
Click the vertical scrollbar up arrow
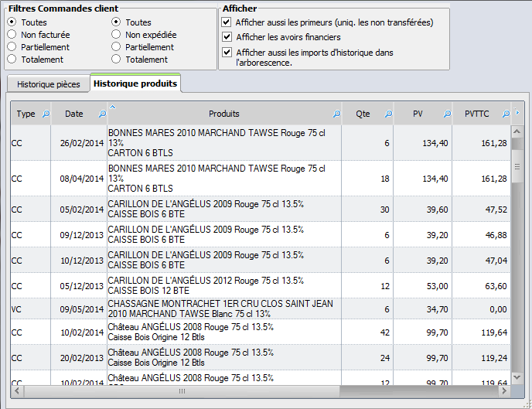tap(517, 131)
